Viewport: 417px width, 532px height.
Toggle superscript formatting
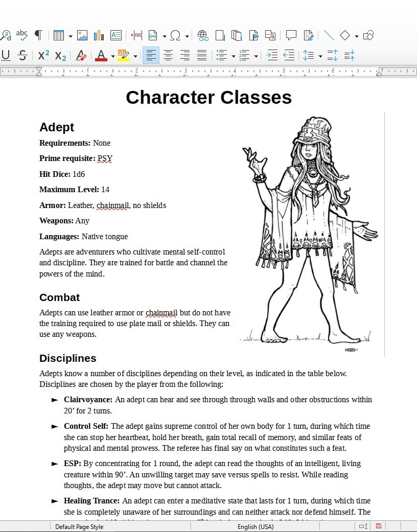pos(43,55)
